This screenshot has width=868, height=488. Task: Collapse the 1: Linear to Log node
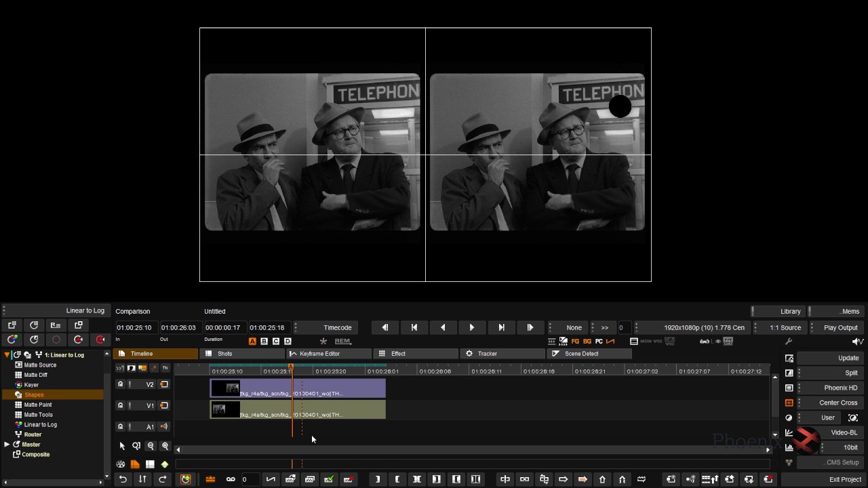pyautogui.click(x=7, y=354)
